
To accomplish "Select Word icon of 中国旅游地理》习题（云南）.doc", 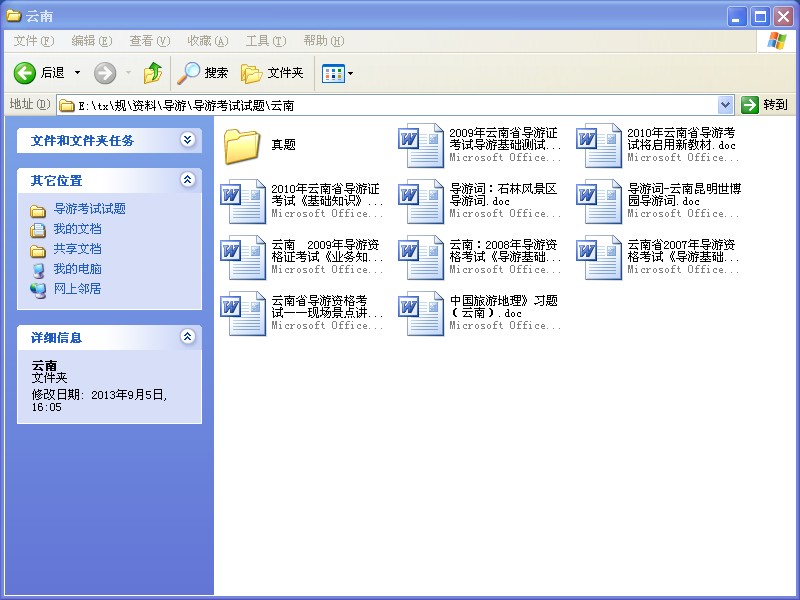I will click(x=421, y=313).
